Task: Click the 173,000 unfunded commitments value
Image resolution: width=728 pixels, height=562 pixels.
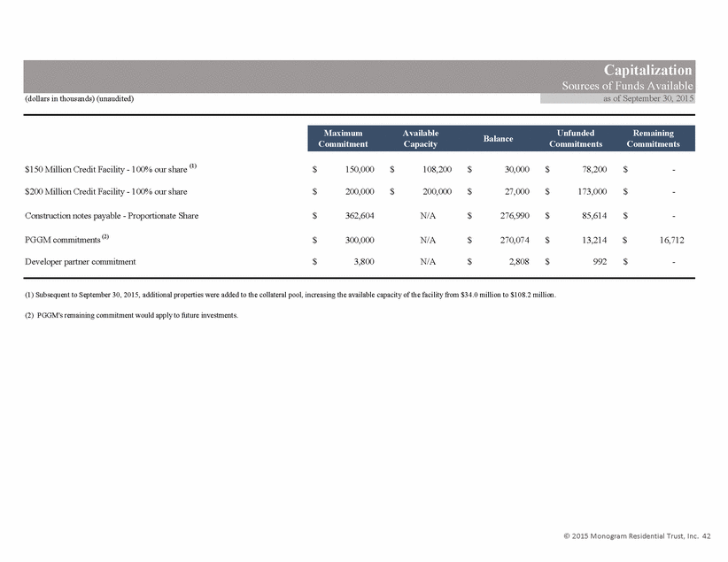Action: 592,192
